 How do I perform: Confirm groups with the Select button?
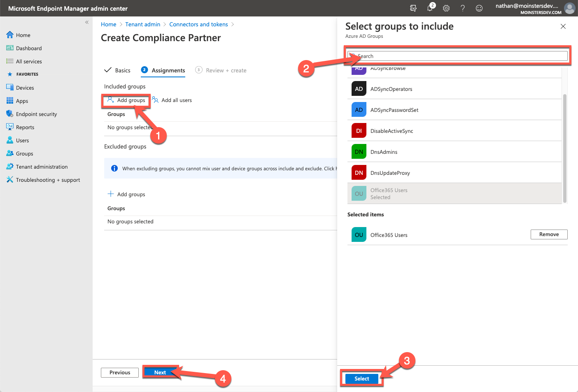pyautogui.click(x=361, y=378)
